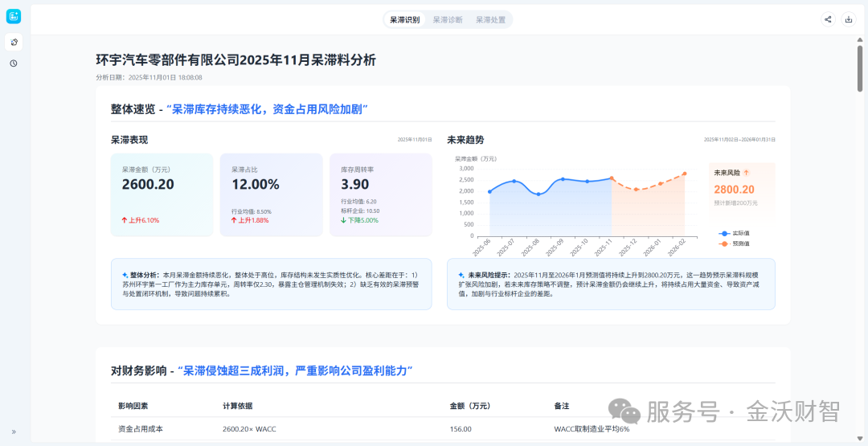Click the 影响因素 column header
Screen dimensions: 868x446
point(133,406)
